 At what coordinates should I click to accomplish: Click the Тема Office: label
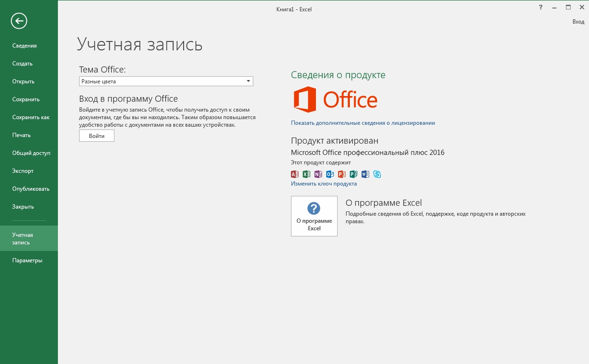[103, 70]
